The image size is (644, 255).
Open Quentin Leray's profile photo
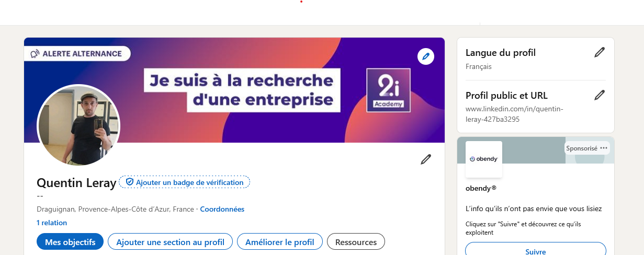78,125
